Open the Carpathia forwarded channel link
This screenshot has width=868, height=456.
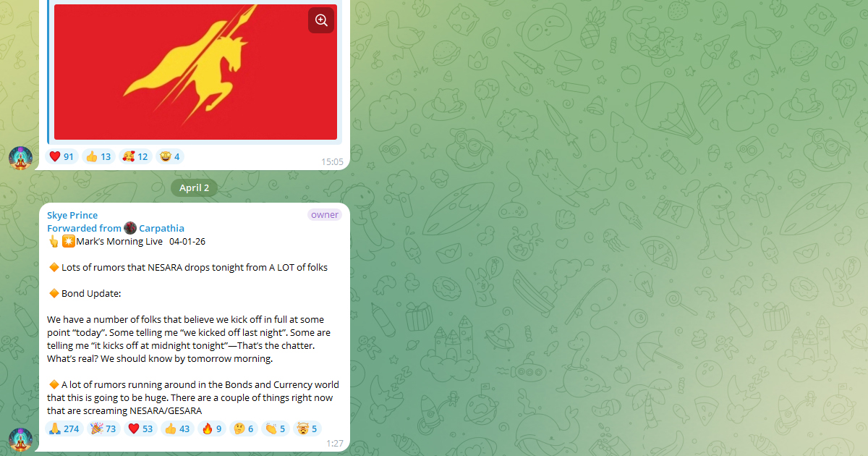[x=161, y=228]
